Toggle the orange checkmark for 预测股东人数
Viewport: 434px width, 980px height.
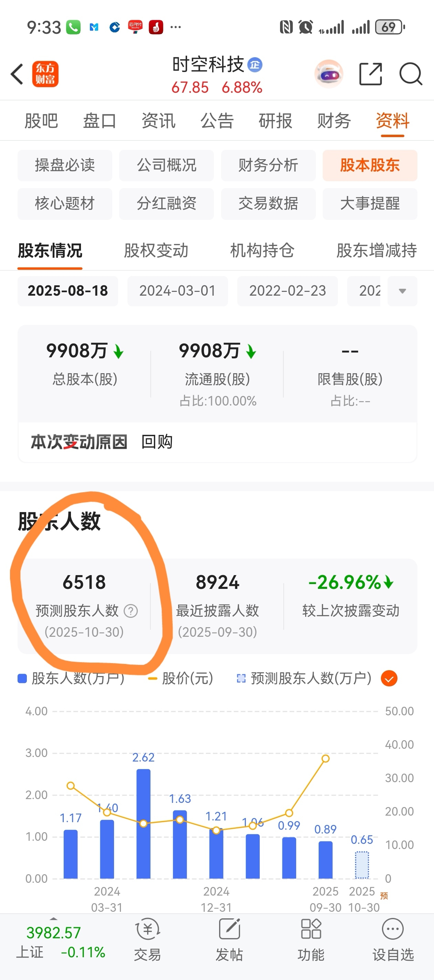pos(389,678)
